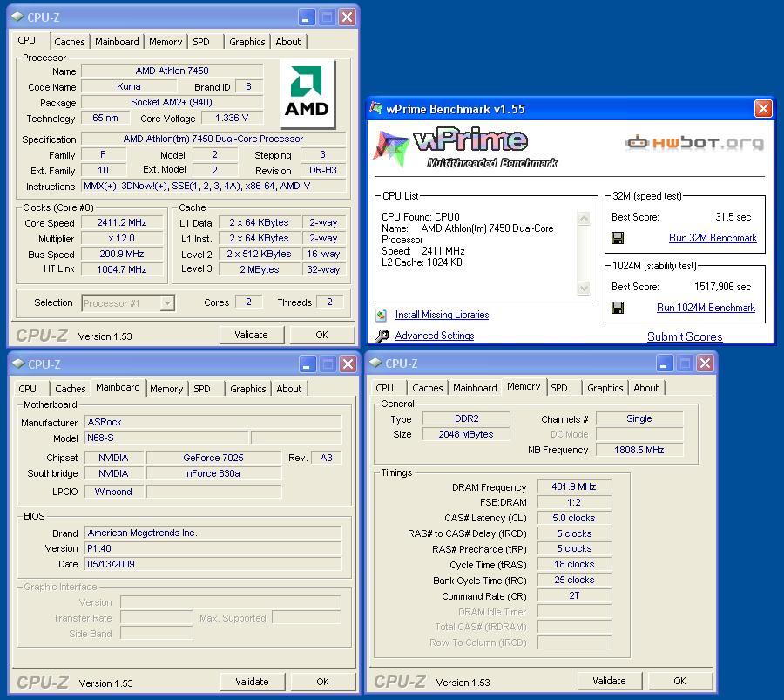Click Install Missing Libraries link

click(442, 315)
